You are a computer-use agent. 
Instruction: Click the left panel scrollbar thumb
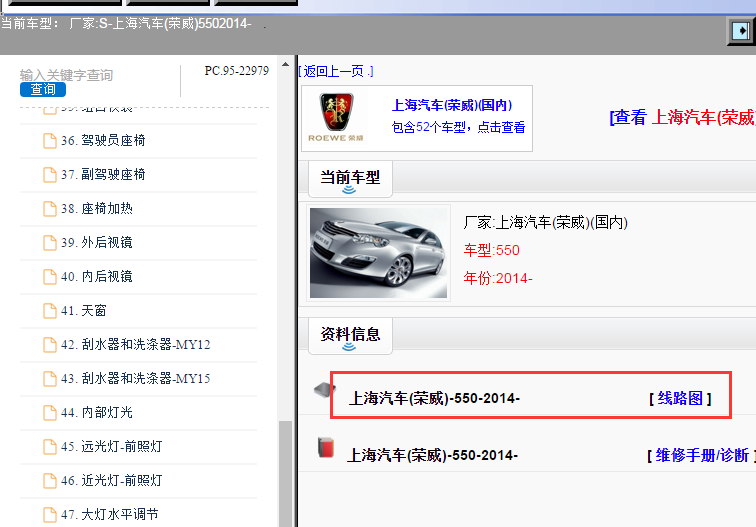pos(285,473)
